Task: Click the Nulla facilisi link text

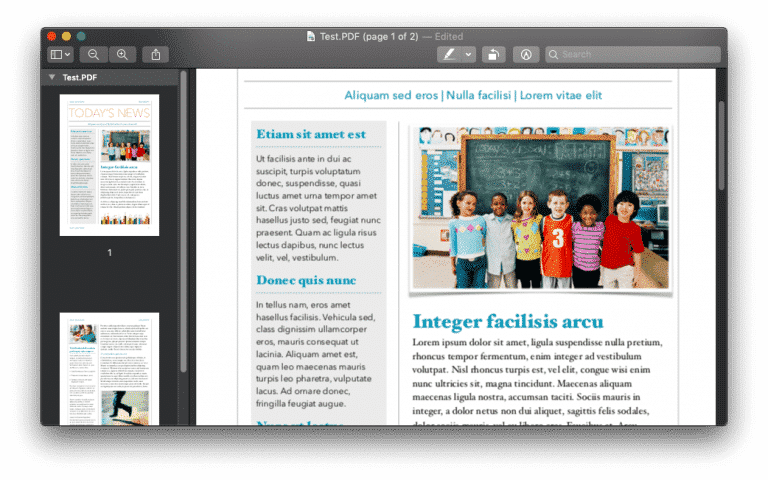Action: click(478, 96)
